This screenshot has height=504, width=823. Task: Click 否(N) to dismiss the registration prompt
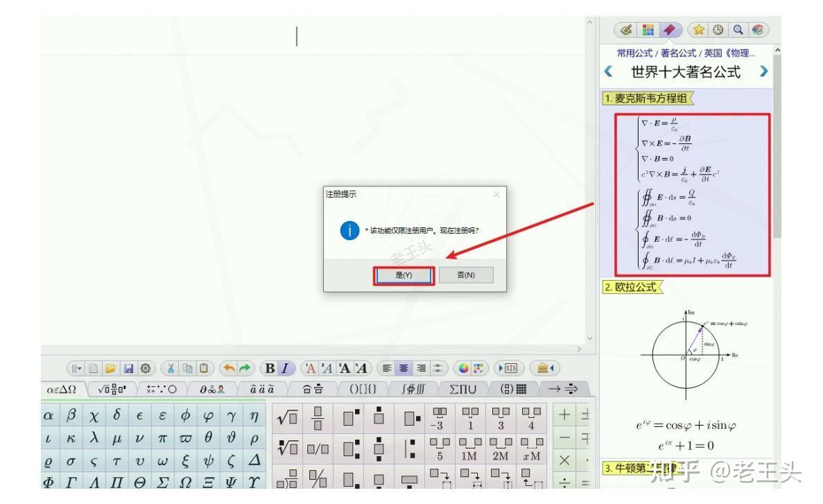[x=466, y=275]
